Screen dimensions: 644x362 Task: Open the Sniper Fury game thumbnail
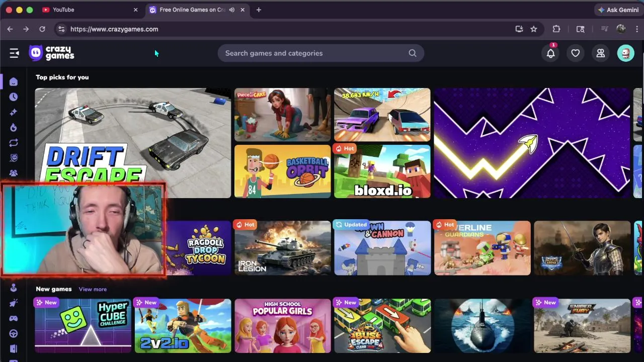click(x=582, y=326)
